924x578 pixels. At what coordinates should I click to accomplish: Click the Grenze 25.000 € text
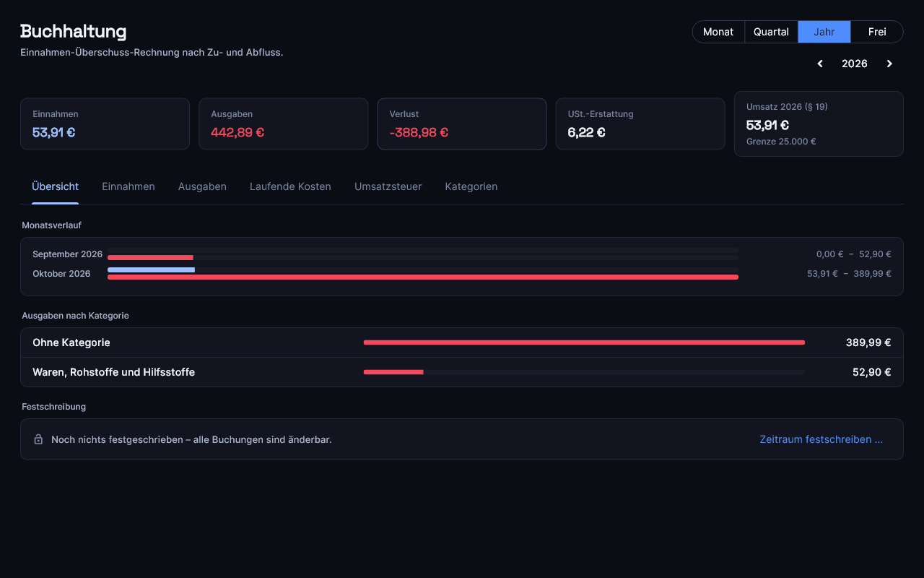(781, 142)
